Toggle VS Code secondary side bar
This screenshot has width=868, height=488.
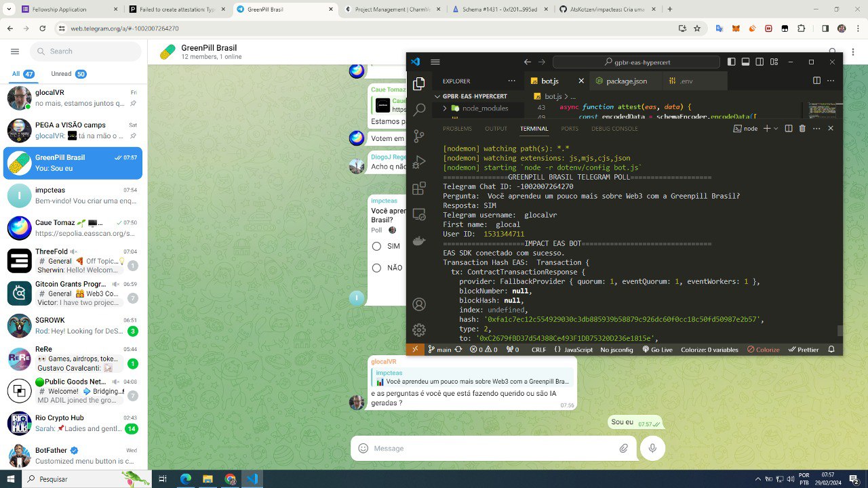pos(759,62)
